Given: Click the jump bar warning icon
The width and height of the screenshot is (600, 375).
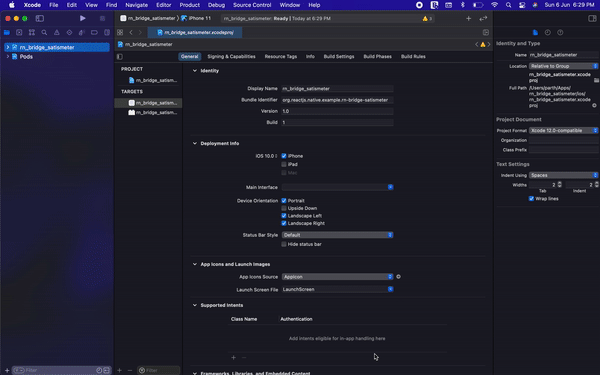Looking at the screenshot, I should pos(483,44).
